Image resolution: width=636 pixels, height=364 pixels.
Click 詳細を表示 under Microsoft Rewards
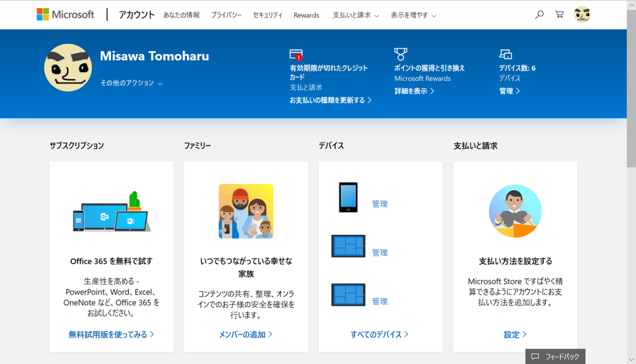(x=414, y=91)
